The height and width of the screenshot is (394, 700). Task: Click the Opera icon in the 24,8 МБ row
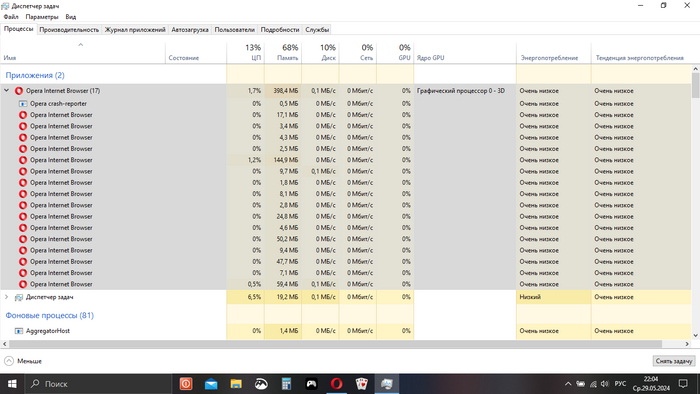23,216
